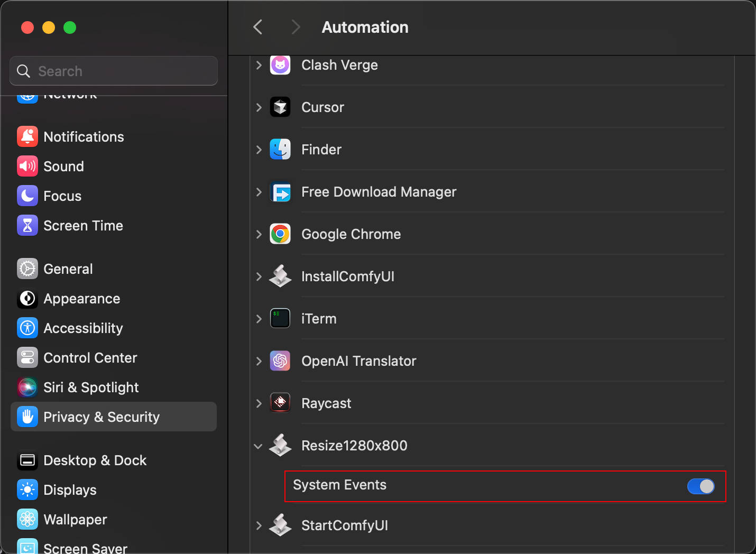Expand the iTerm row chevron
This screenshot has width=756, height=554.
click(x=259, y=319)
